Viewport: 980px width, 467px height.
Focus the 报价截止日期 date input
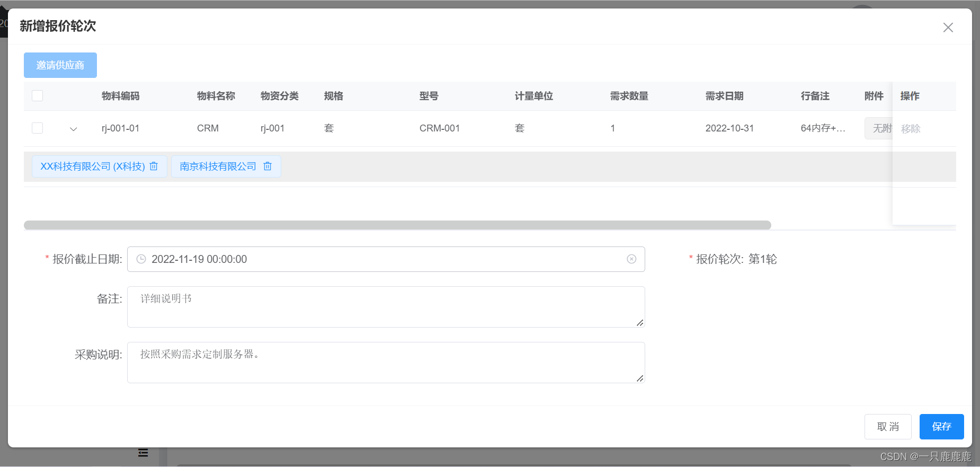click(386, 259)
